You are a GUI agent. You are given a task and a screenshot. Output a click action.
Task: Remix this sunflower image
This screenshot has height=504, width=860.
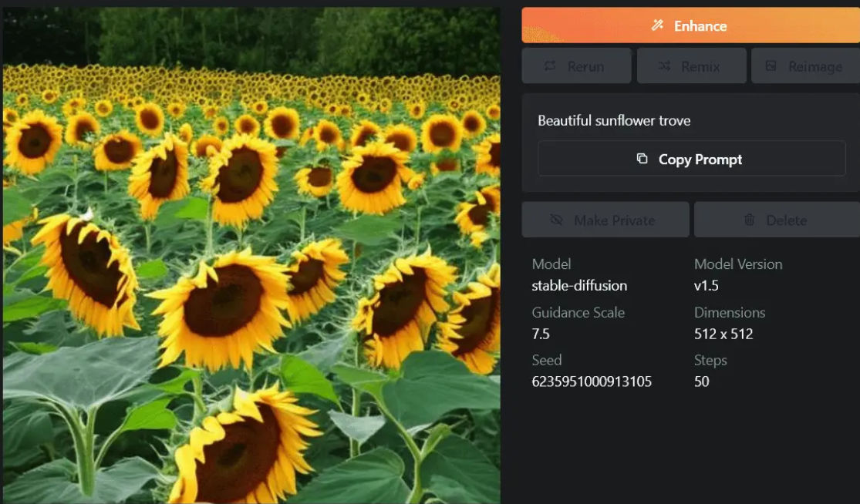click(x=692, y=66)
